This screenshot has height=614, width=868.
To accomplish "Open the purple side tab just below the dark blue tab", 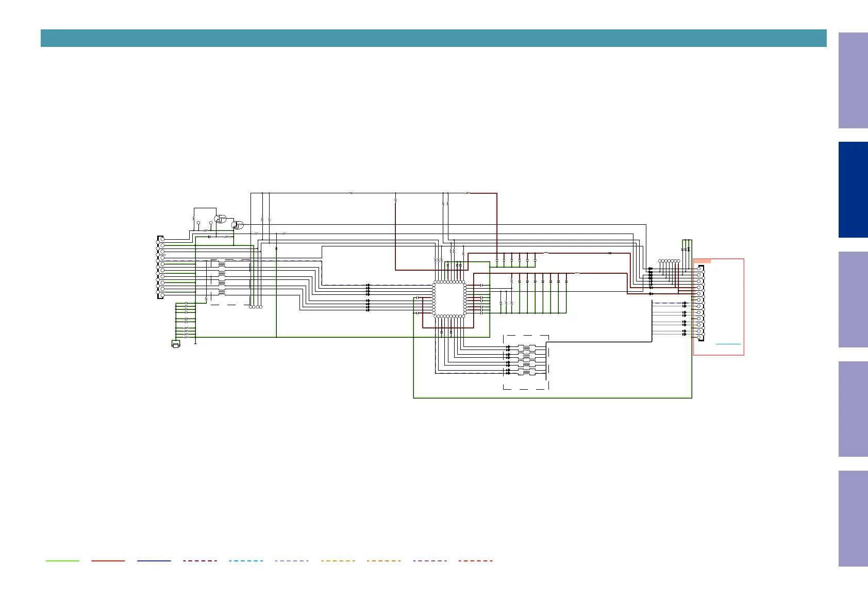I will pyautogui.click(x=853, y=300).
